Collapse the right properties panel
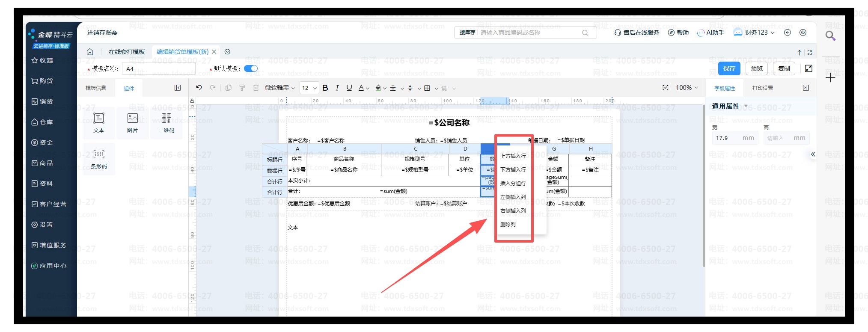The height and width of the screenshot is (332, 868). pos(806,88)
